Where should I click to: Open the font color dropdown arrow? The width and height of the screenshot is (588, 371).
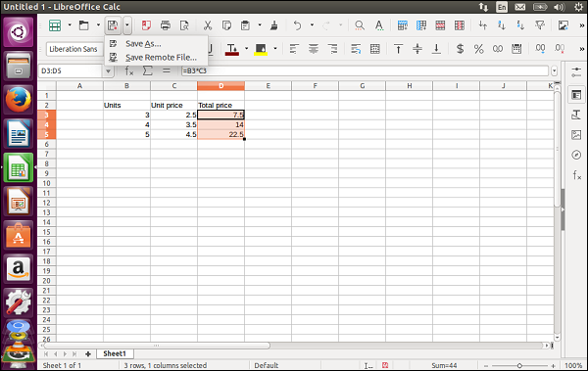[x=246, y=49]
